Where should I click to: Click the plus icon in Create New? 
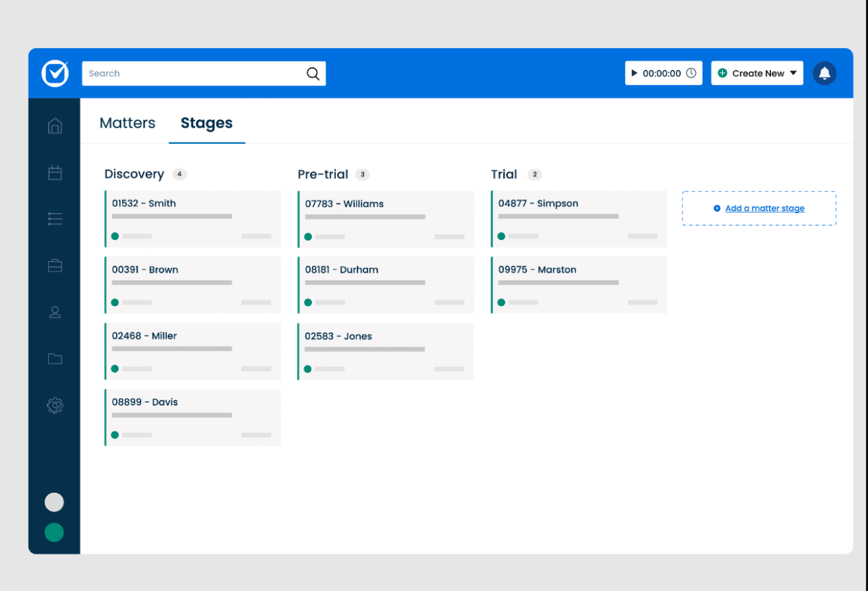pos(722,73)
